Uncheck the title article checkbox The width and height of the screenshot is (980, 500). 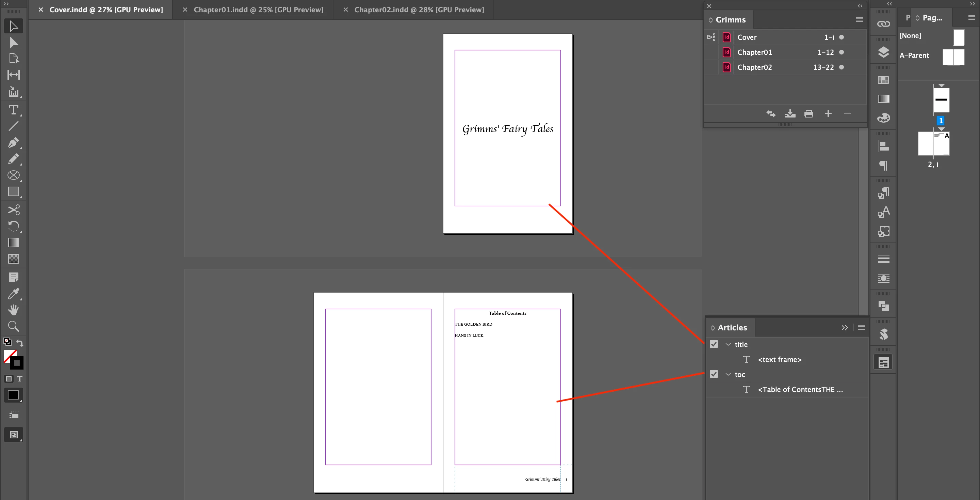tap(714, 344)
